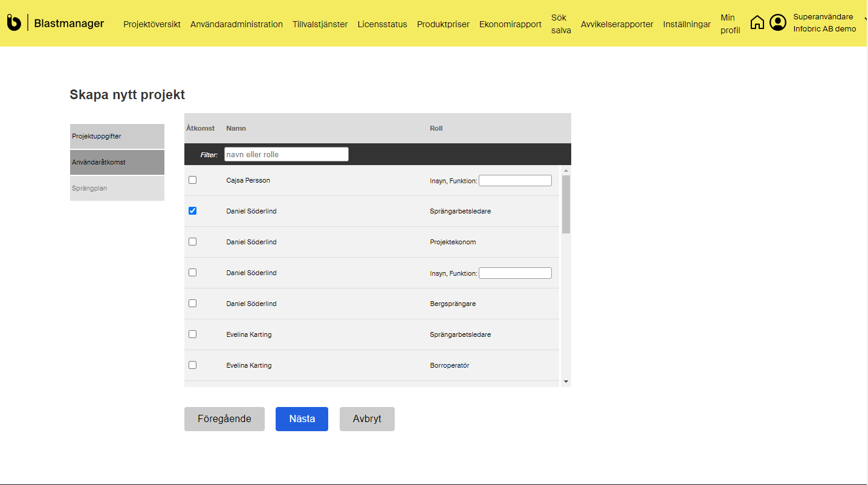Viewport: 868px width, 485px height.
Task: Click the Åtkomst column header
Action: tap(201, 128)
